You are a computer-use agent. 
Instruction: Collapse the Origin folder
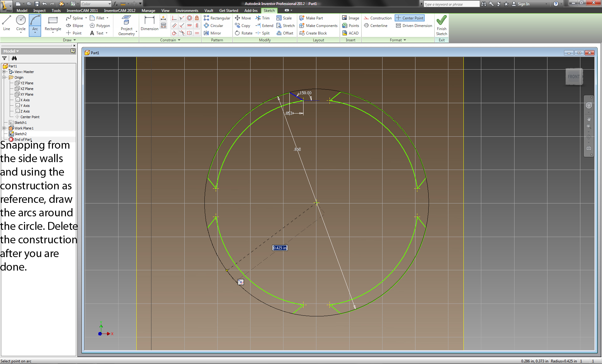(x=4, y=77)
